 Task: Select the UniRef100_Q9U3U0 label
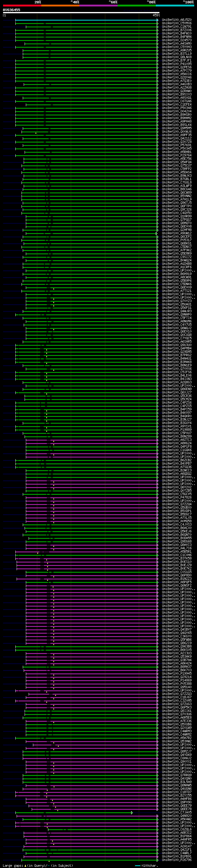(176, 345)
